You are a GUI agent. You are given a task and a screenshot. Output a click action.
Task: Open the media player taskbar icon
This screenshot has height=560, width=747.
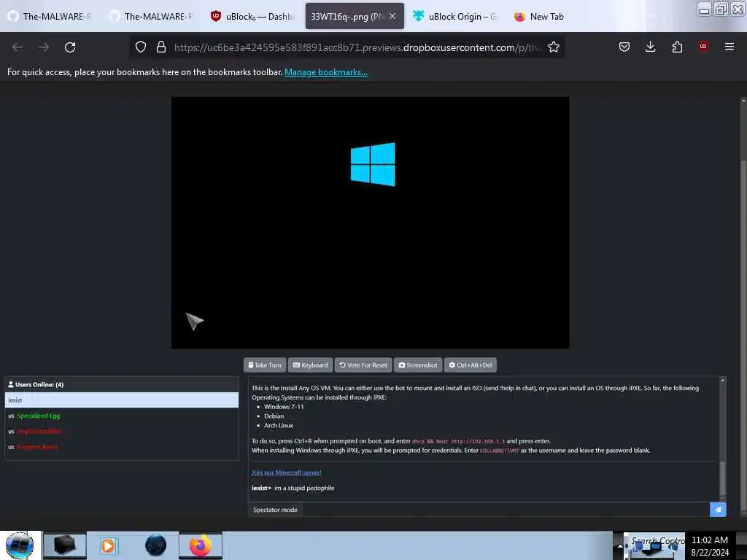pyautogui.click(x=108, y=545)
